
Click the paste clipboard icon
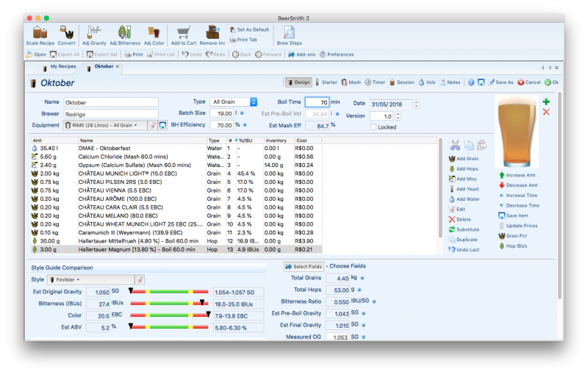coord(482,145)
